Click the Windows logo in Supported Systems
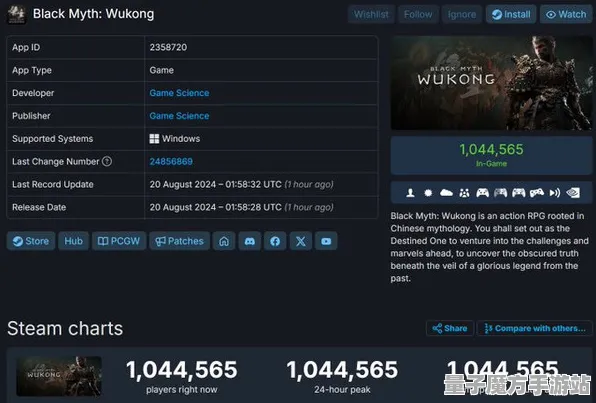This screenshot has height=403, width=596. 154,139
